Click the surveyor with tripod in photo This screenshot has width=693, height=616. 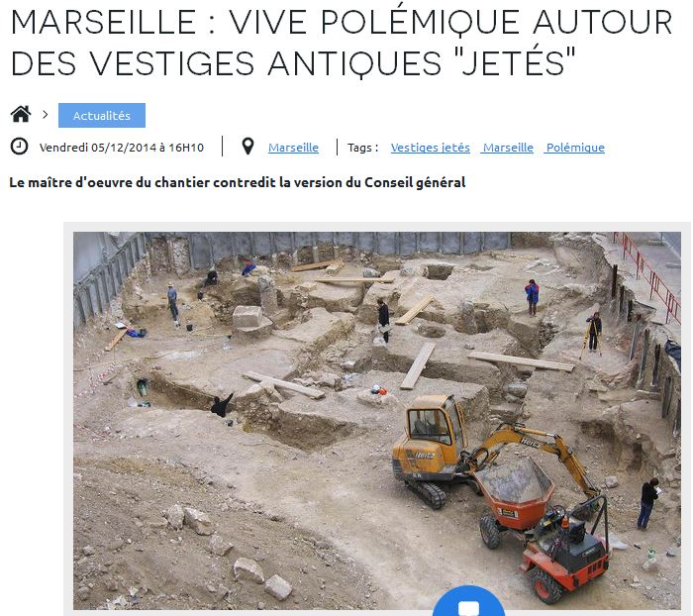(594, 332)
